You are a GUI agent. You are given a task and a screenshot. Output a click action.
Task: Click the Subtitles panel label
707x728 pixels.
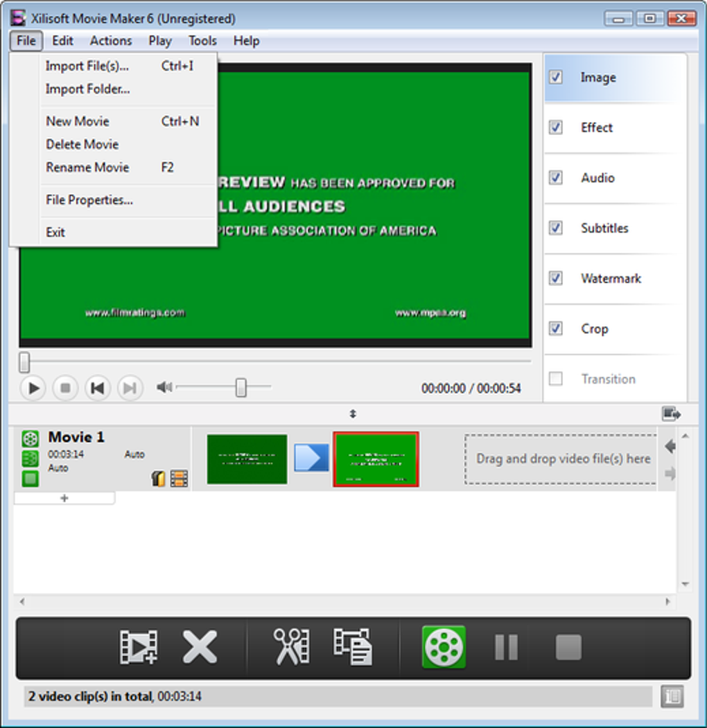(604, 228)
